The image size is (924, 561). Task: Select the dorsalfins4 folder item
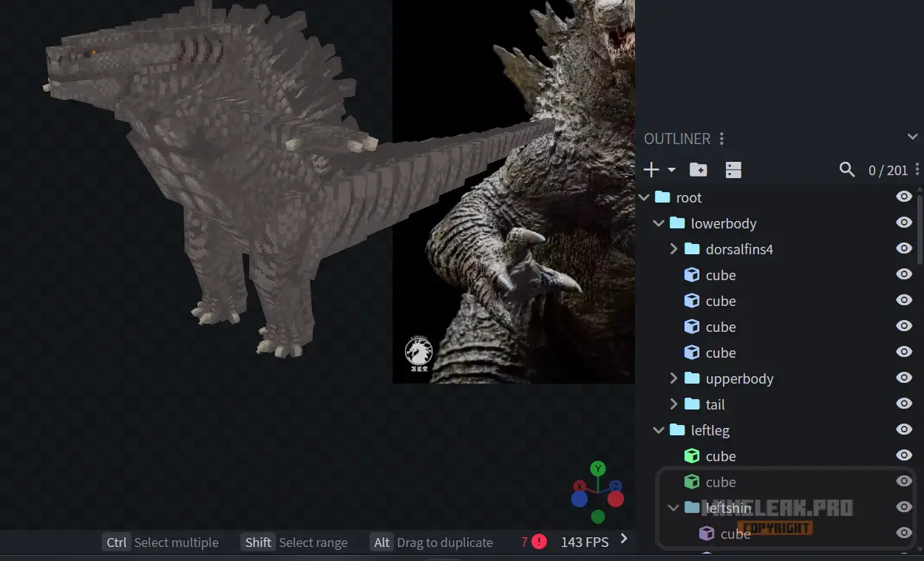[738, 249]
